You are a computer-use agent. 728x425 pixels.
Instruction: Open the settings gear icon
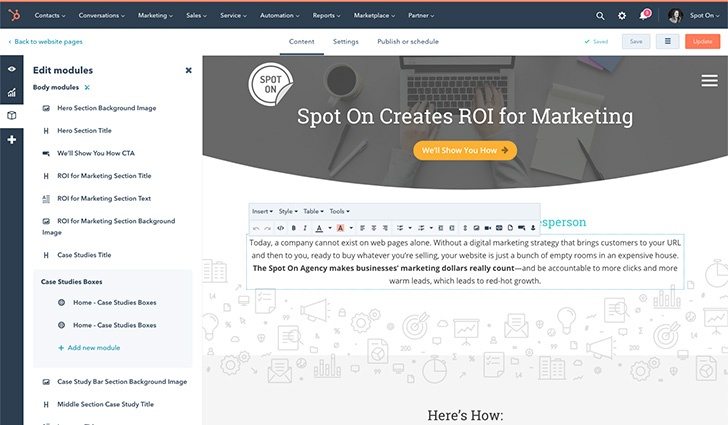(x=622, y=16)
